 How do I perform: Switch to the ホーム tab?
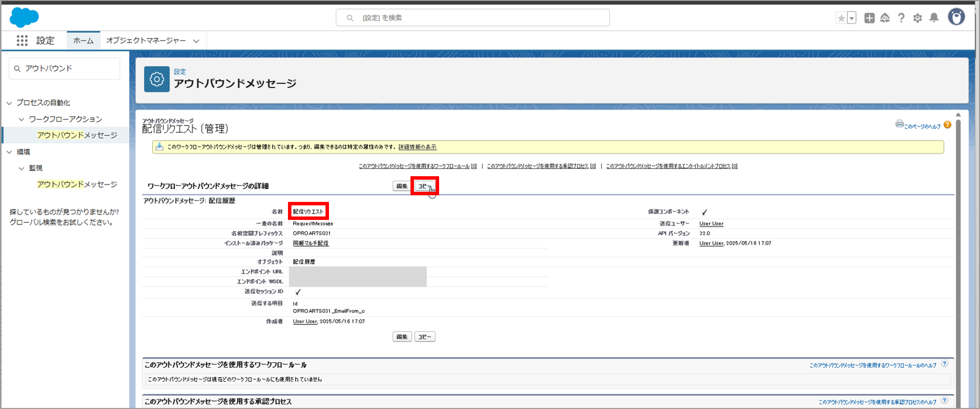pyautogui.click(x=83, y=40)
